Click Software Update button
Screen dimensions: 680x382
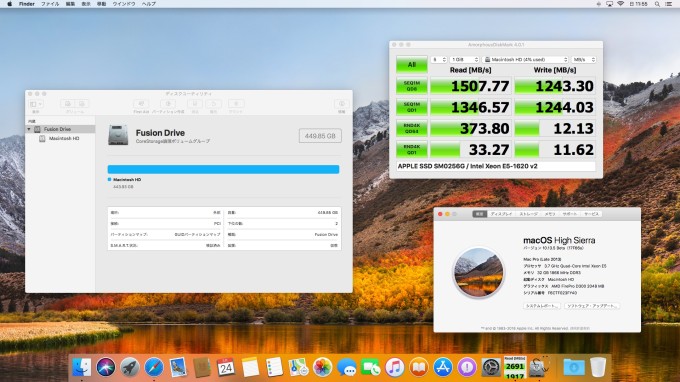592,306
